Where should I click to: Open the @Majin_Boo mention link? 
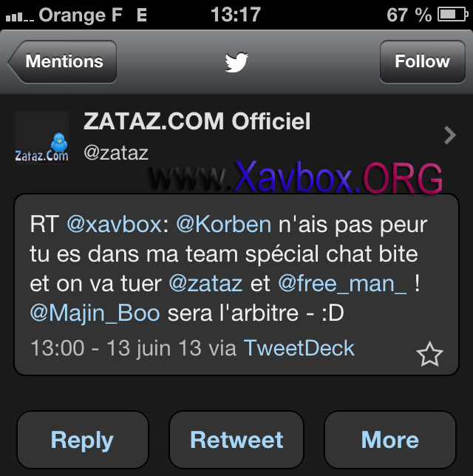pos(95,313)
